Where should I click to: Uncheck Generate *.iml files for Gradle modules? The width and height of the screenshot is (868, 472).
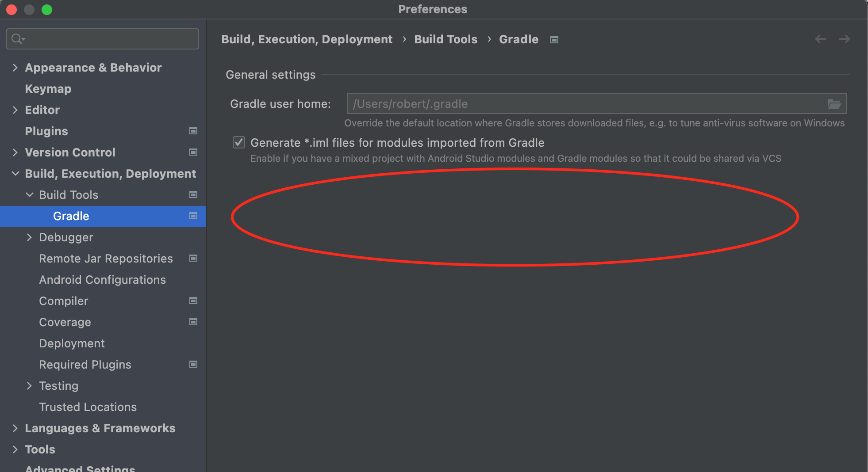(x=238, y=142)
